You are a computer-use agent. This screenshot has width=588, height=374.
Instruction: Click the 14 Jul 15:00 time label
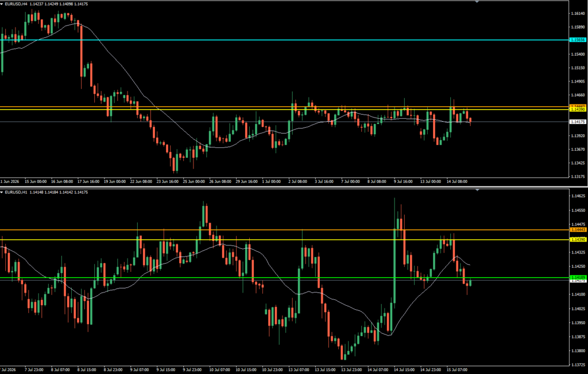tap(405, 369)
